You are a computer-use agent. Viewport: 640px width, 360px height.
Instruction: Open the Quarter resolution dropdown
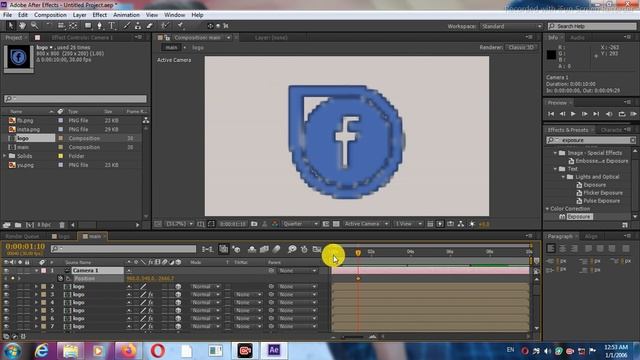[x=301, y=224]
